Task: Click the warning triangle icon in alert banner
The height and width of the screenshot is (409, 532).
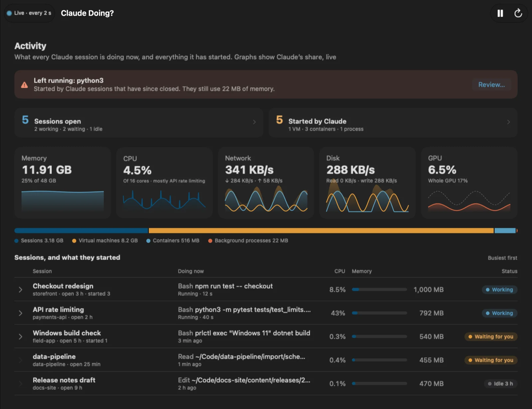Action: [24, 85]
